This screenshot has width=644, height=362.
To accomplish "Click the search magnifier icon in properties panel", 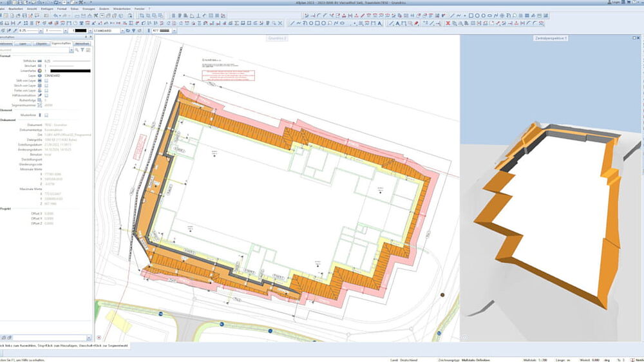I will click(77, 50).
